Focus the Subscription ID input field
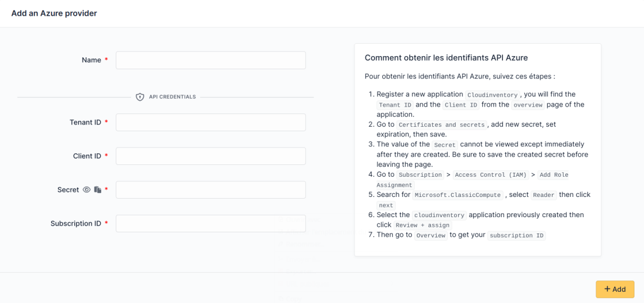 (211, 223)
